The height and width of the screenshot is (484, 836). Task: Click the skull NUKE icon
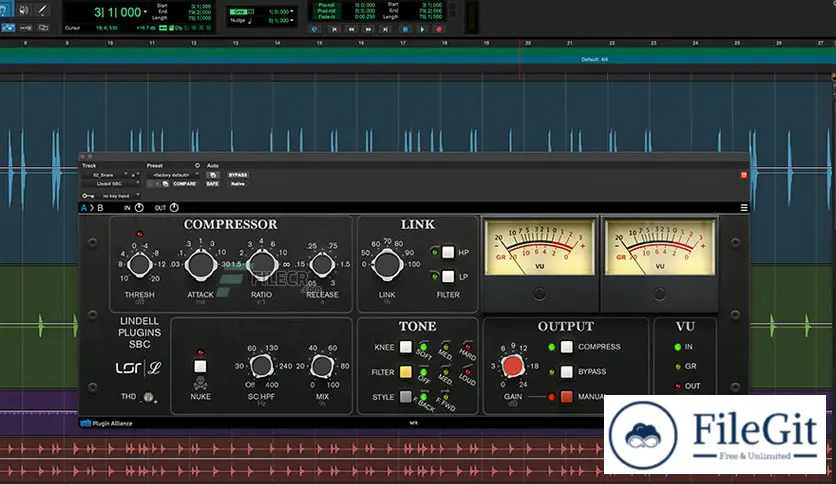[200, 383]
